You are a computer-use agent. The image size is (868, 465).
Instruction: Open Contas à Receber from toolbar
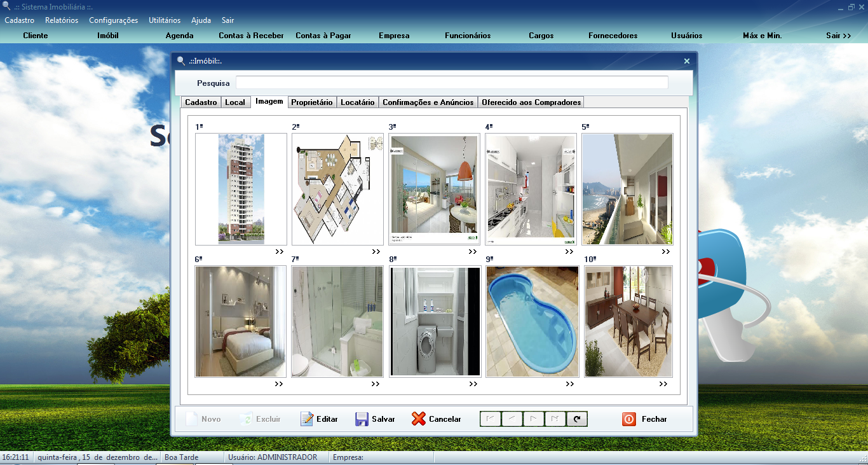[x=251, y=36]
